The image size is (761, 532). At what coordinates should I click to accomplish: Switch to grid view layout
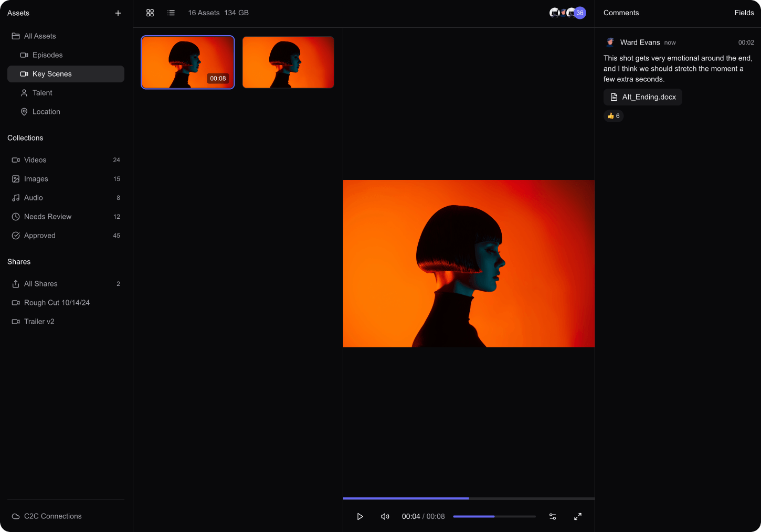pyautogui.click(x=150, y=13)
